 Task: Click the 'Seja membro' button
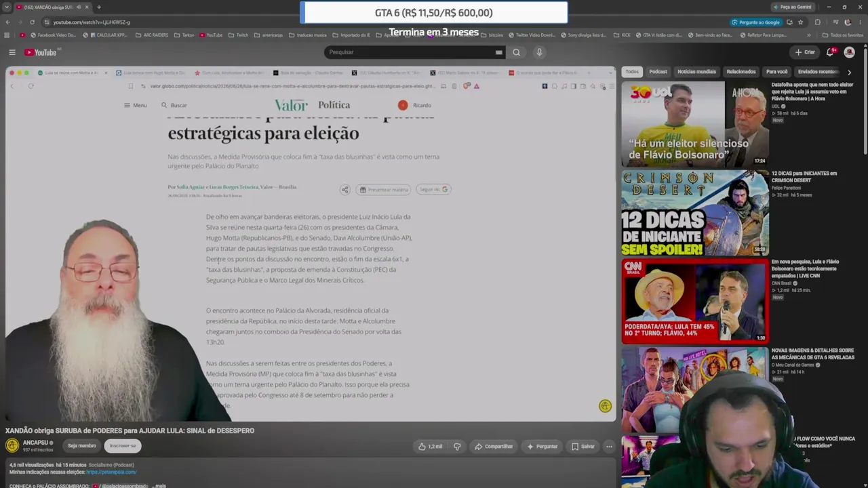(82, 446)
